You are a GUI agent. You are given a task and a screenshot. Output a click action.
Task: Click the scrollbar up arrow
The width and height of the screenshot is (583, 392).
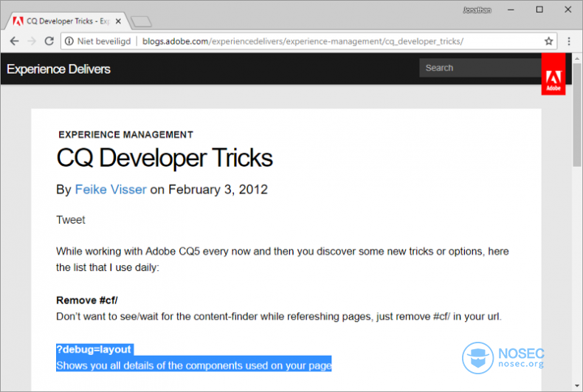click(x=577, y=58)
